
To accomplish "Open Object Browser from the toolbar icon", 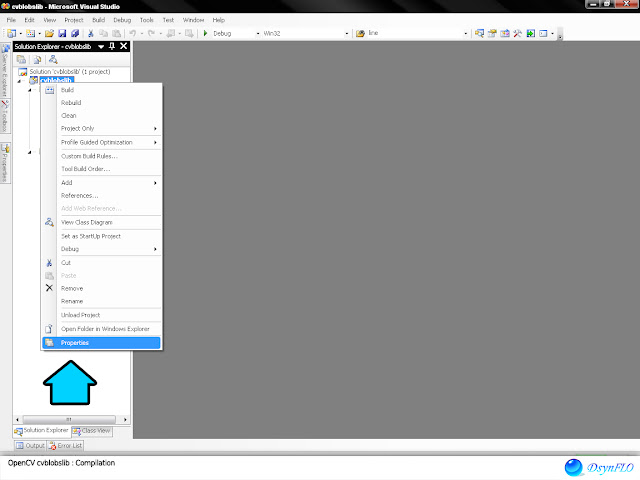I will coord(505,33).
